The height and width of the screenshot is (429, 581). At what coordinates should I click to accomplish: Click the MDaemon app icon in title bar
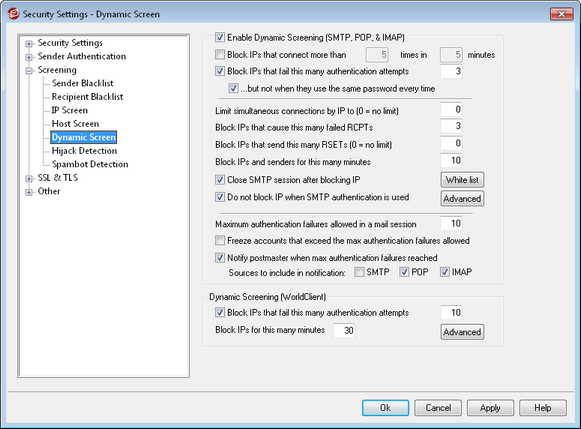point(13,14)
